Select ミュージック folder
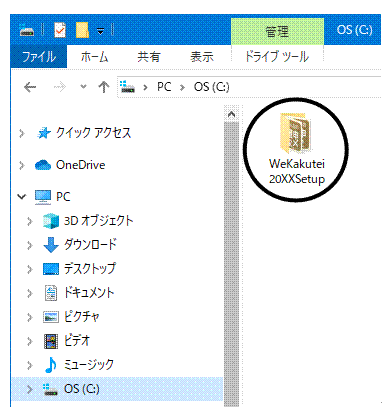Image resolution: width=387 pixels, height=417 pixels. point(89,365)
